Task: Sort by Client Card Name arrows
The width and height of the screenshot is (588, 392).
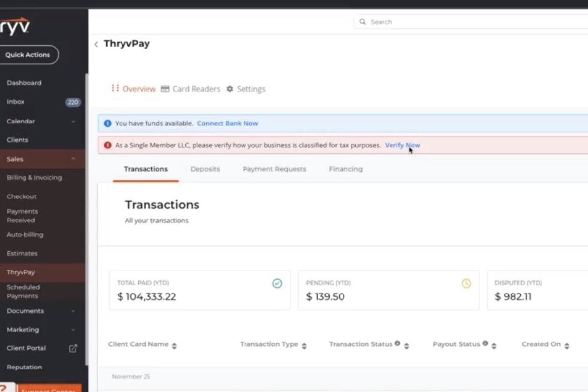Action: 174,346
